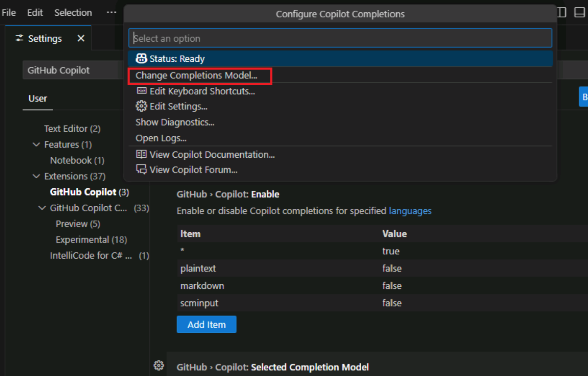
Task: Focus the Select an option input field
Action: (340, 38)
